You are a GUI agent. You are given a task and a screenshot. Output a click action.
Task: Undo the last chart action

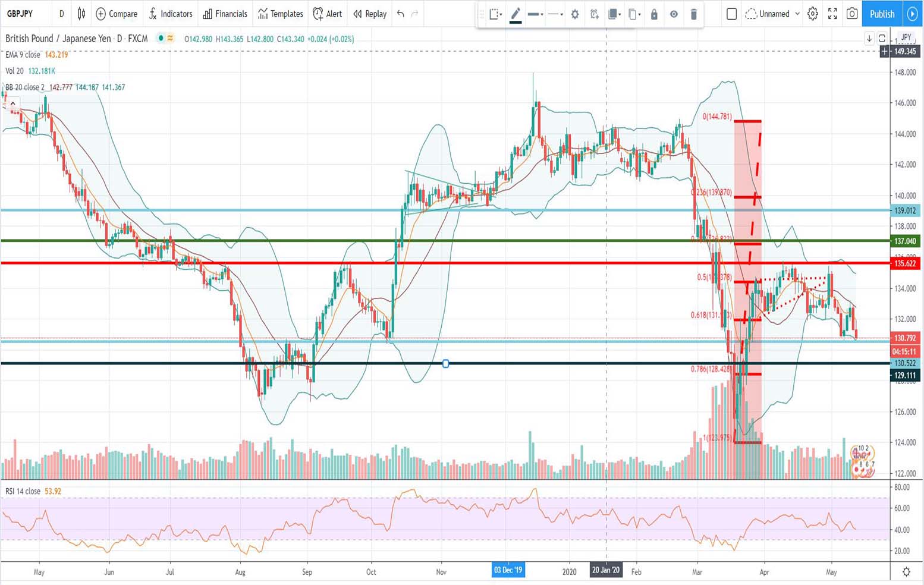click(x=401, y=14)
